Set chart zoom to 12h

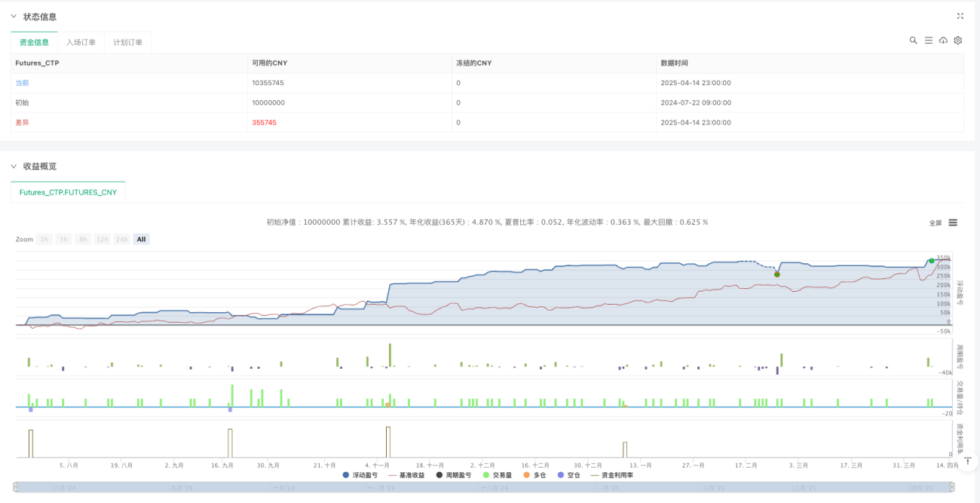point(102,239)
